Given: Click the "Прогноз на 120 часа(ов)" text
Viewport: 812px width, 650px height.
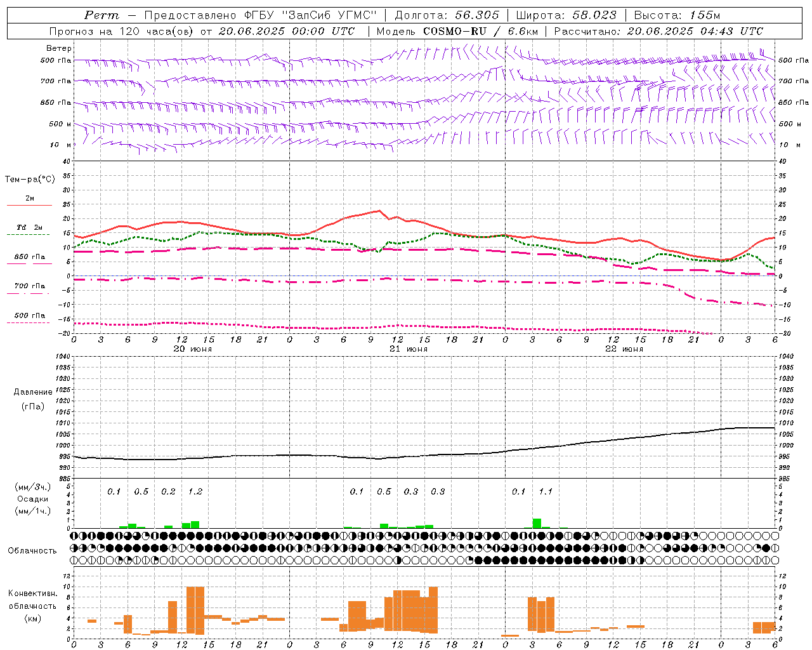Looking at the screenshot, I should click(122, 31).
